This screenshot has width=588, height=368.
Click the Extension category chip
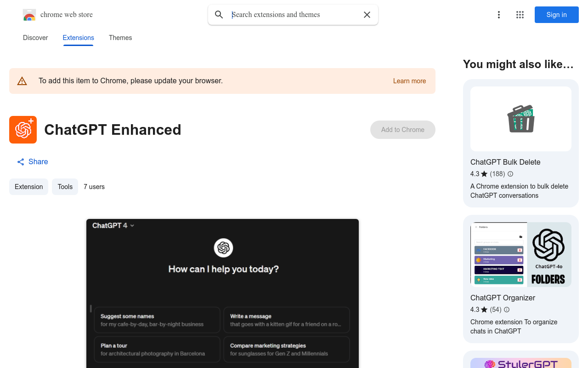click(x=28, y=187)
